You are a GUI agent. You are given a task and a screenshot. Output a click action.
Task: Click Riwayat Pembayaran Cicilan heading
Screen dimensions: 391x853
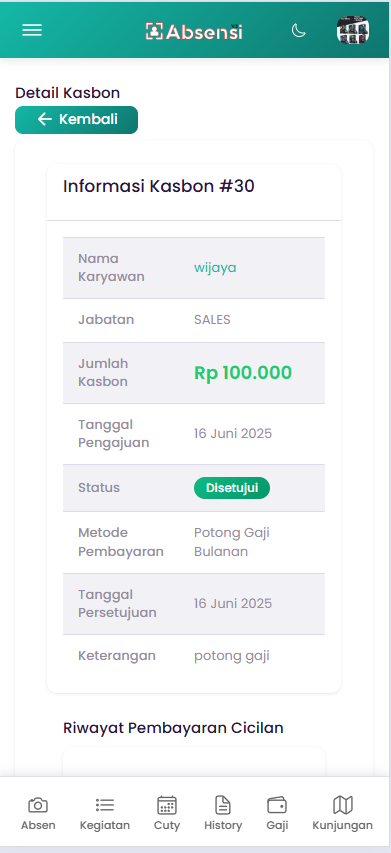173,728
